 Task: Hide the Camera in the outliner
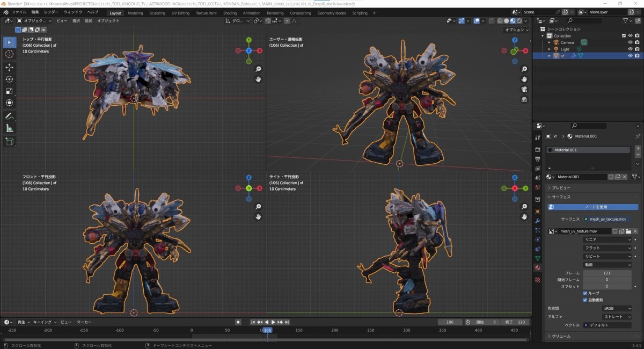[x=630, y=42]
